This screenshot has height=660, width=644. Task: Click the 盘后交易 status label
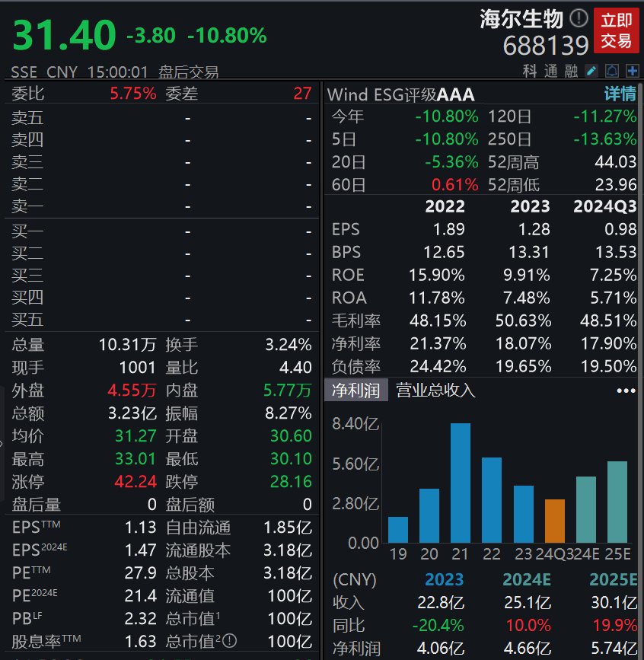click(189, 72)
